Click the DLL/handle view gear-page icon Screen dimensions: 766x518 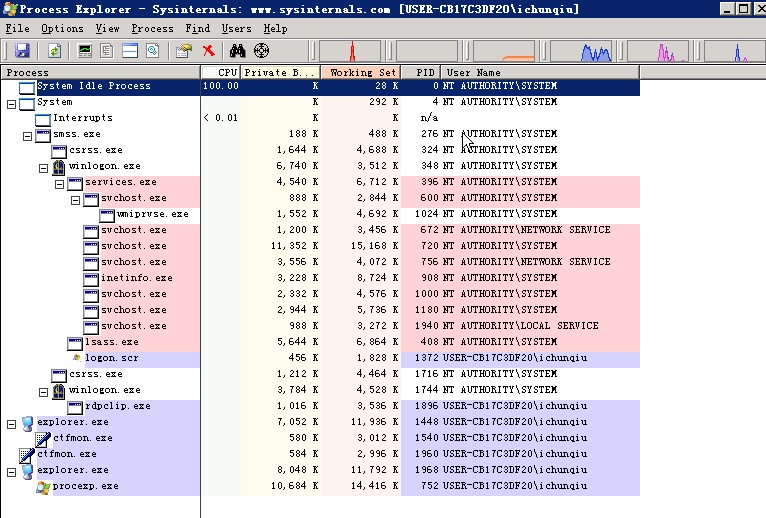[153, 50]
